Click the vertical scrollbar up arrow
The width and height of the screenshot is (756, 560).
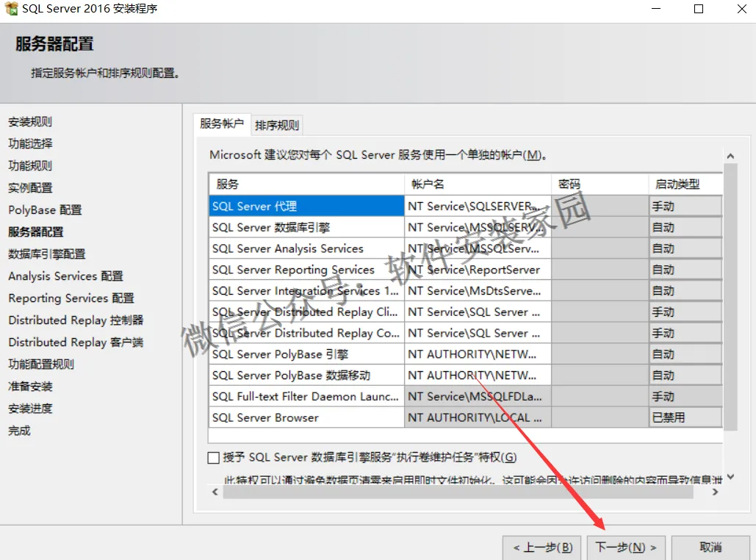pyautogui.click(x=730, y=156)
